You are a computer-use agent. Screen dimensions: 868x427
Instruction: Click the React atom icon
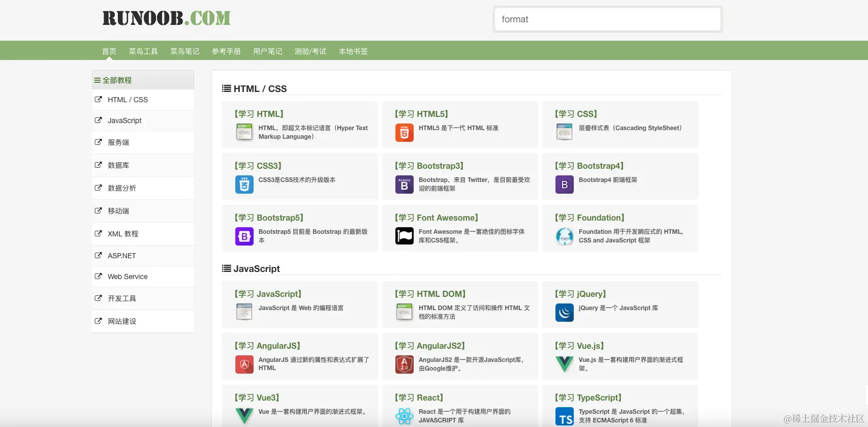[405, 416]
